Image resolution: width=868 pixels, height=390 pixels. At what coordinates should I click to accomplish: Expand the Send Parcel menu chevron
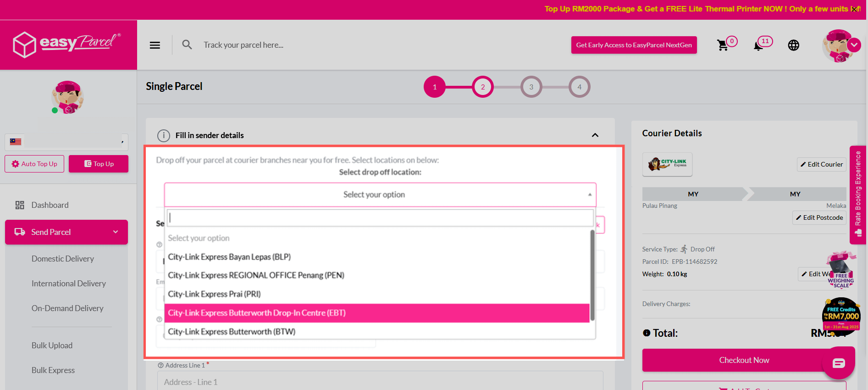(x=116, y=232)
